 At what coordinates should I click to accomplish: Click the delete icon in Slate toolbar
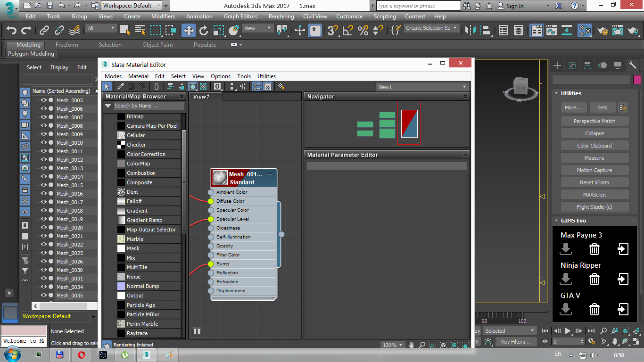(157, 87)
